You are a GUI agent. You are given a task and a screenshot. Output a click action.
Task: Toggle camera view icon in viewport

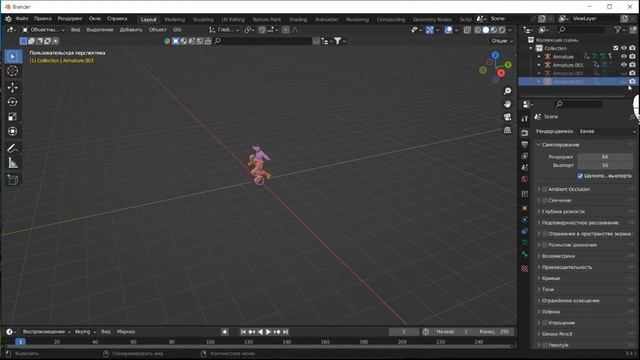507,117
